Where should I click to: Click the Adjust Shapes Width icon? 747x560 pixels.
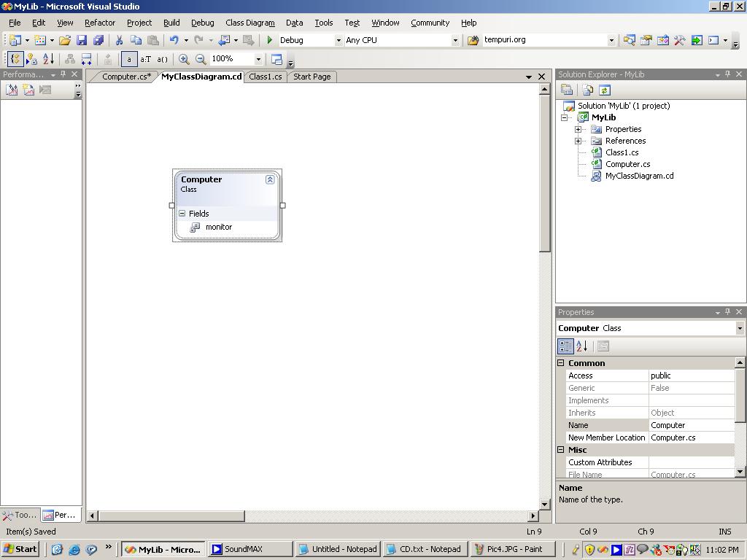[86, 59]
